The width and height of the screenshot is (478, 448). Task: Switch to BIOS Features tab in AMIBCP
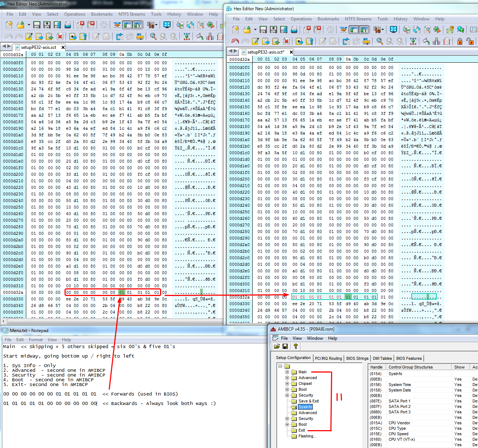click(x=409, y=358)
